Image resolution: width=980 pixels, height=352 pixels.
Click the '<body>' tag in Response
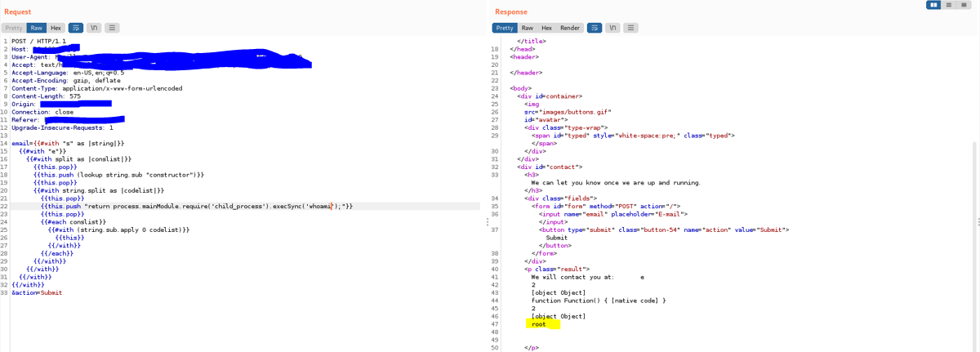click(x=520, y=88)
